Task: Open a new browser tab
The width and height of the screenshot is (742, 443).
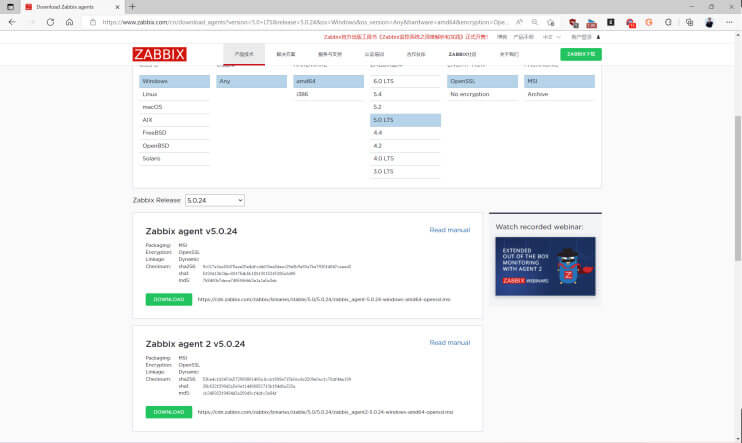Action: pos(132,7)
